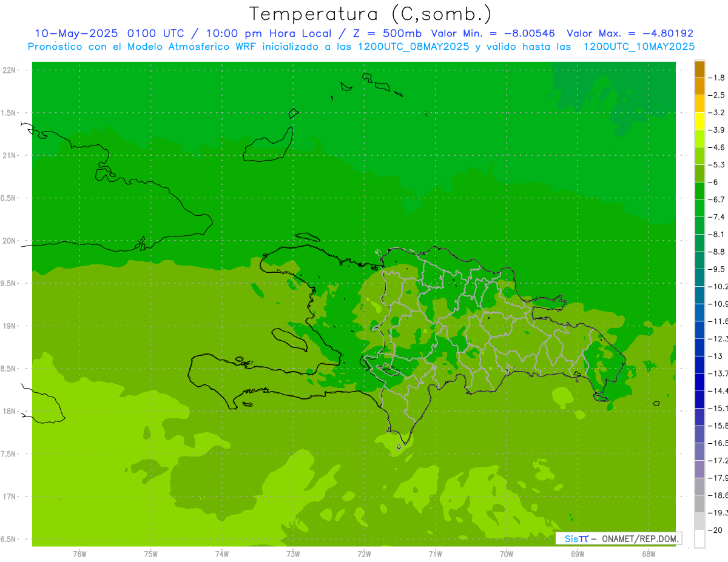Click the '19N' latitude label
The width and height of the screenshot is (728, 562).
pyautogui.click(x=9, y=326)
